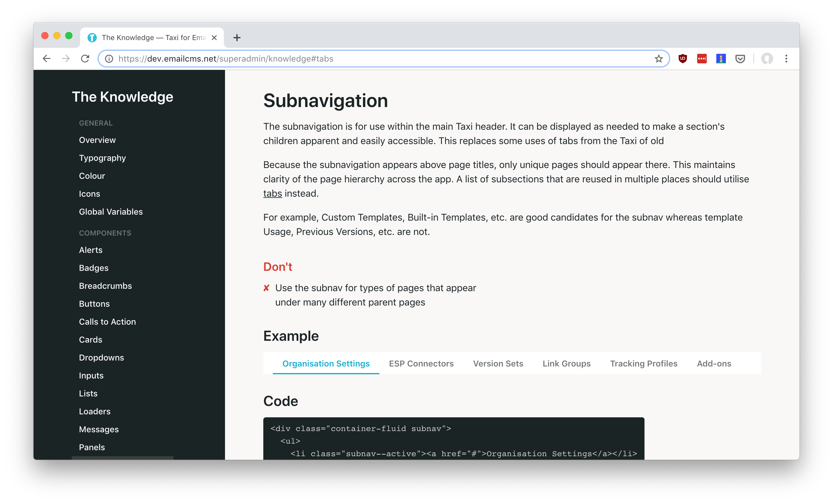The height and width of the screenshot is (504, 833).
Task: Open the Pocket extension icon
Action: pos(740,59)
